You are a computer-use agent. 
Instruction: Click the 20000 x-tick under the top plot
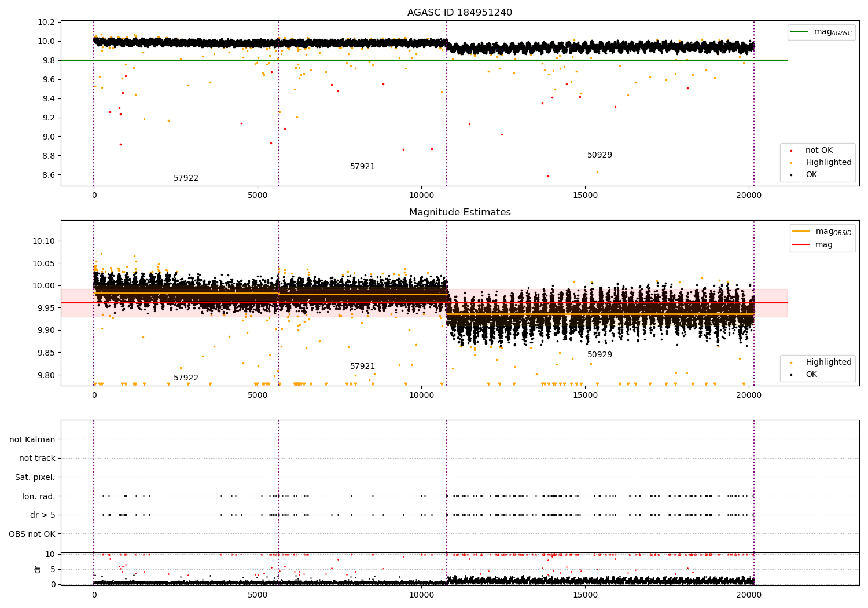749,195
